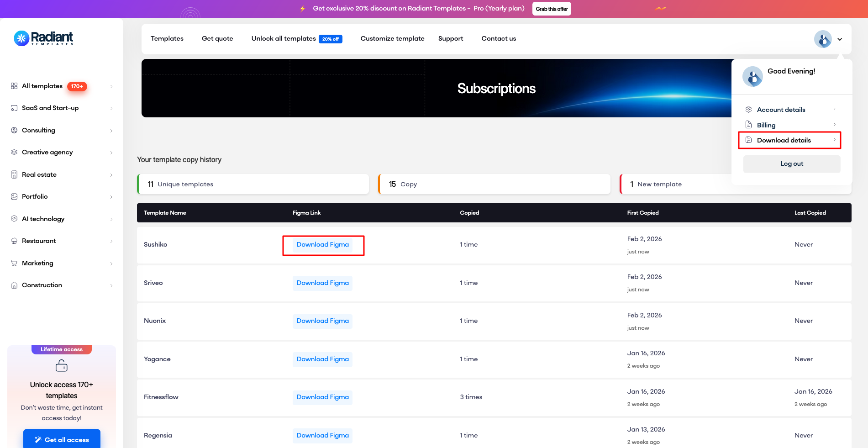This screenshot has width=868, height=448.
Task: Click the SaaS and Start-up sidebar icon
Action: [14, 108]
